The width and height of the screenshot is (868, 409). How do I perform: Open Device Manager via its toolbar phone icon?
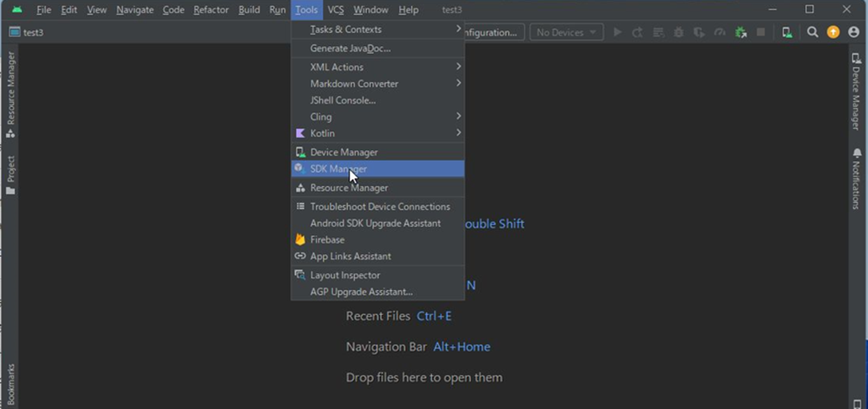pos(787,32)
